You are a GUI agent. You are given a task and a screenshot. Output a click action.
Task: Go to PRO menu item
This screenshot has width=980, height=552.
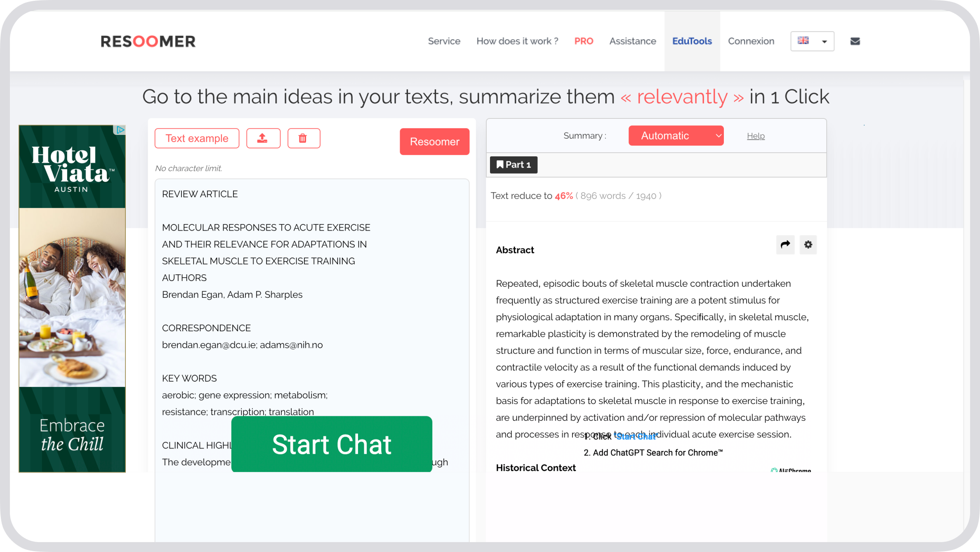[584, 41]
